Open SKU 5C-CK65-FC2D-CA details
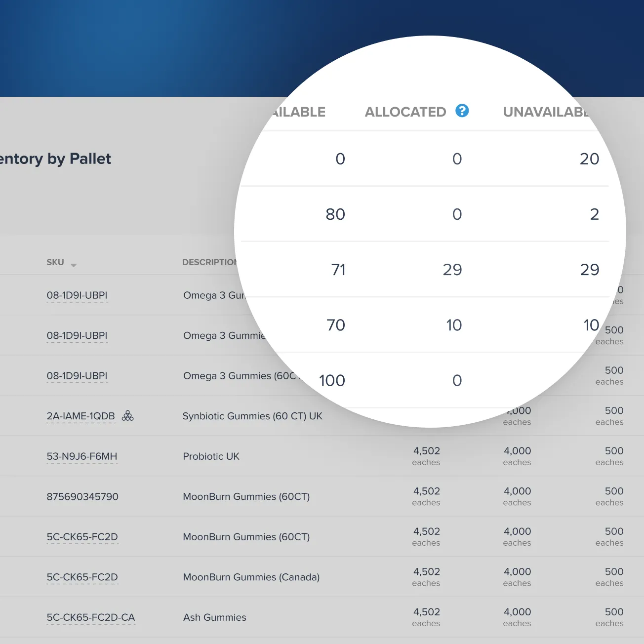The image size is (644, 644). [x=91, y=617]
